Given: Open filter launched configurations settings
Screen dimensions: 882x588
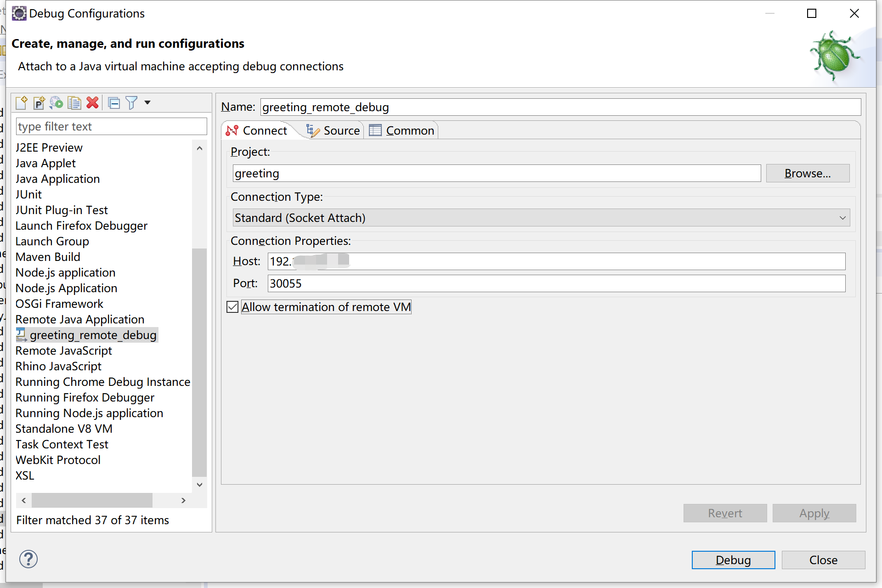Looking at the screenshot, I should pyautogui.click(x=131, y=102).
